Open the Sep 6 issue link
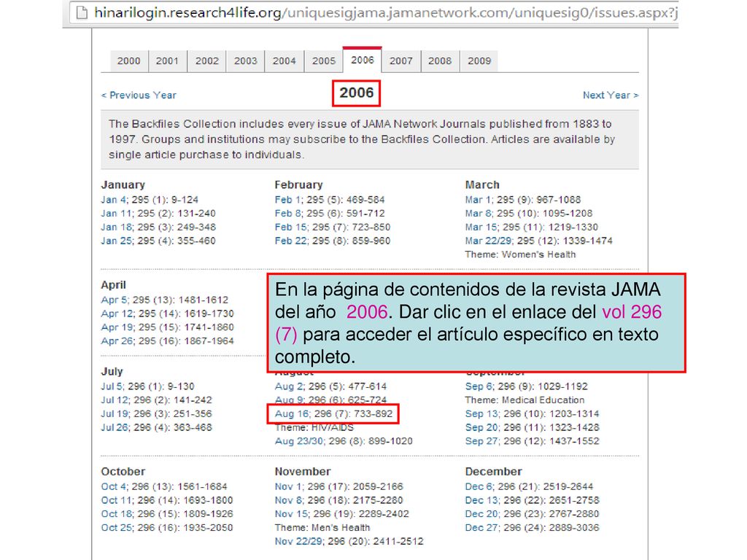 pos(479,386)
